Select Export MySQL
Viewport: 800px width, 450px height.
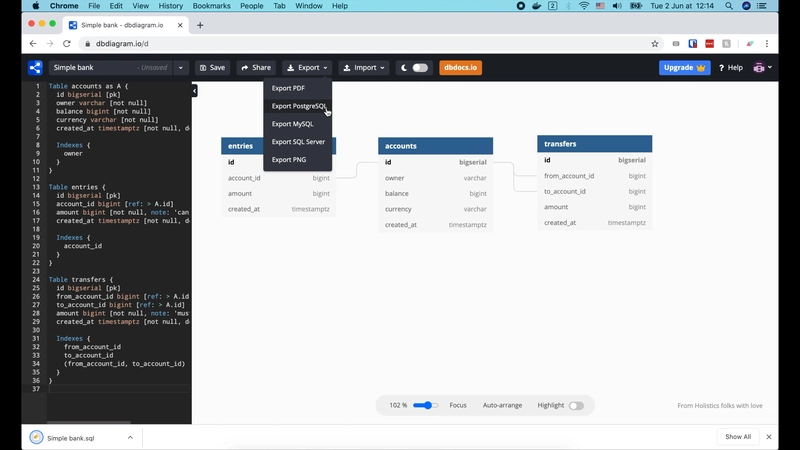tap(297, 123)
